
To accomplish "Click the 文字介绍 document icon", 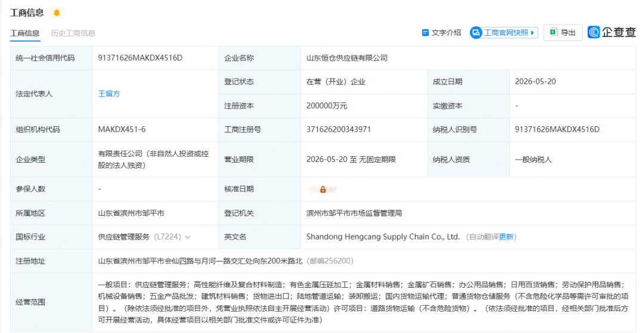I will pos(426,32).
